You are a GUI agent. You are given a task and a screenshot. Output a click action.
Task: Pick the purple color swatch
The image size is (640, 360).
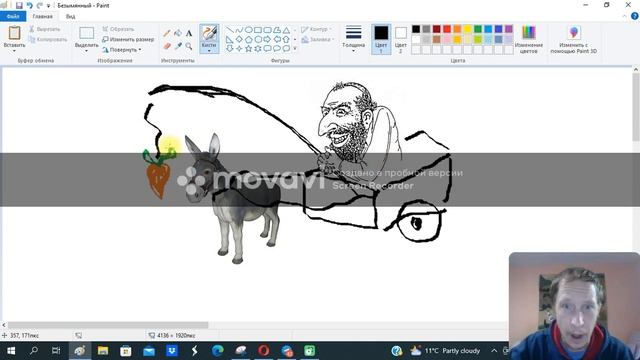[x=509, y=29]
